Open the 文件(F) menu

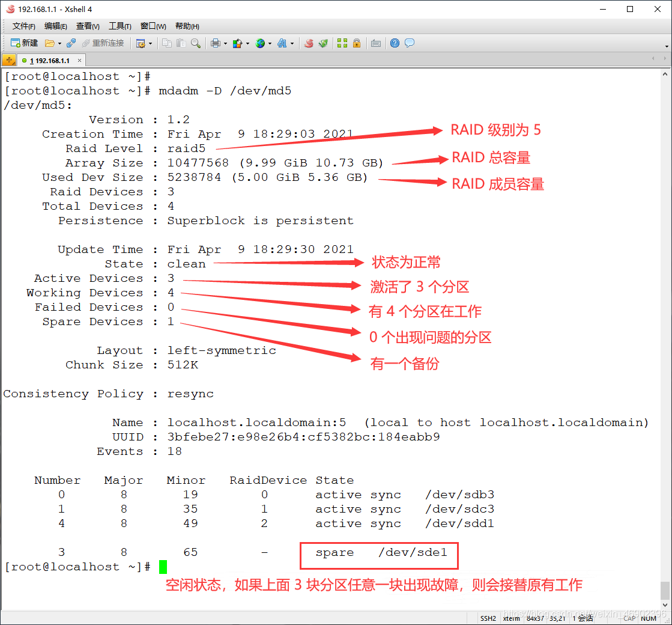coord(23,26)
